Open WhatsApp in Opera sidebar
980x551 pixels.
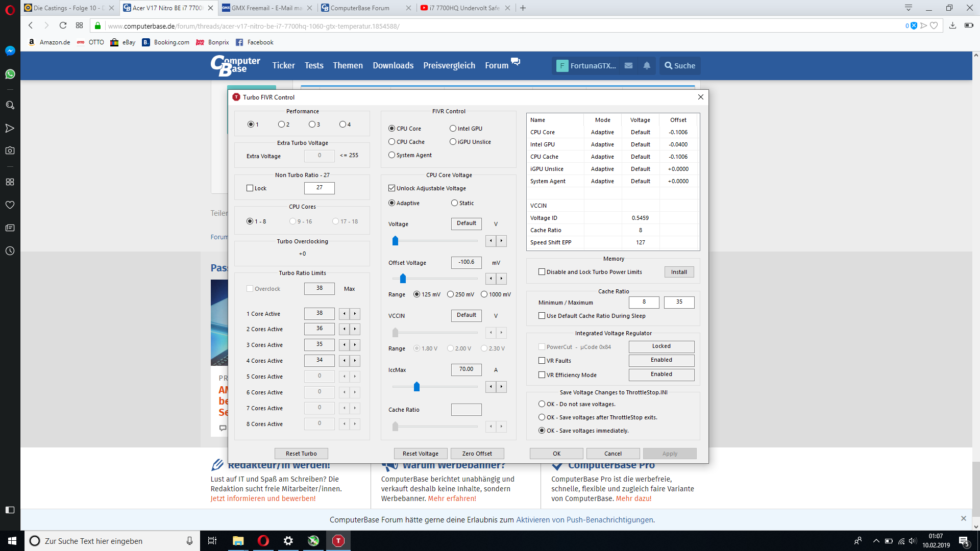tap(10, 74)
